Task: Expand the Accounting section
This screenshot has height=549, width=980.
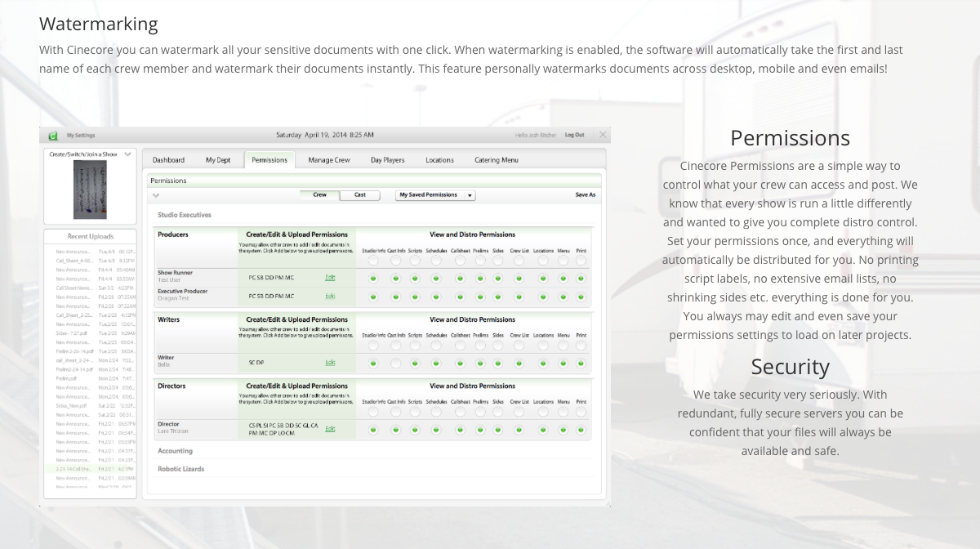Action: pos(175,451)
